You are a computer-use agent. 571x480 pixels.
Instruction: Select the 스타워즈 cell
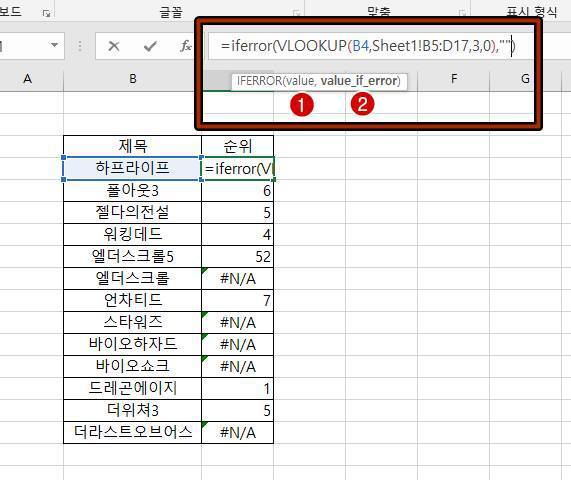(x=133, y=322)
